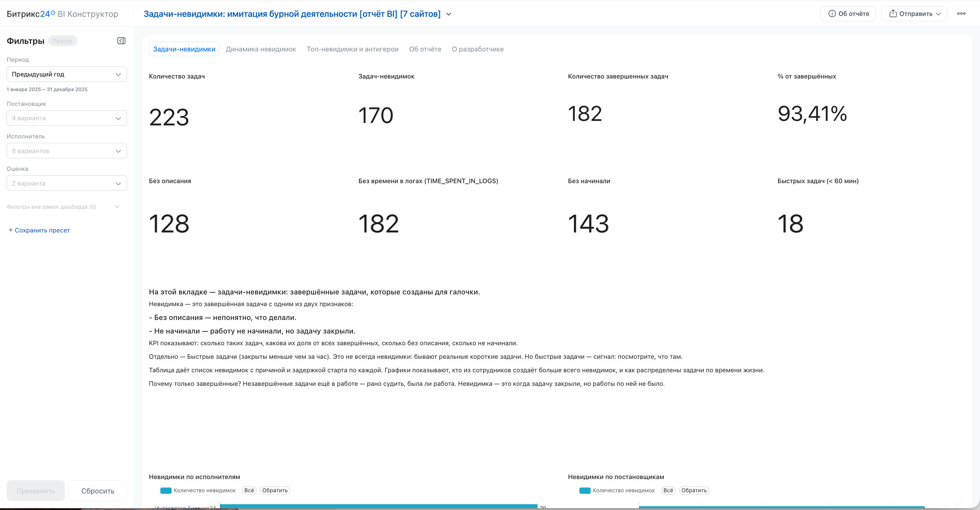Click the Задач-невидимок value 170
980x510 pixels.
[x=376, y=115]
